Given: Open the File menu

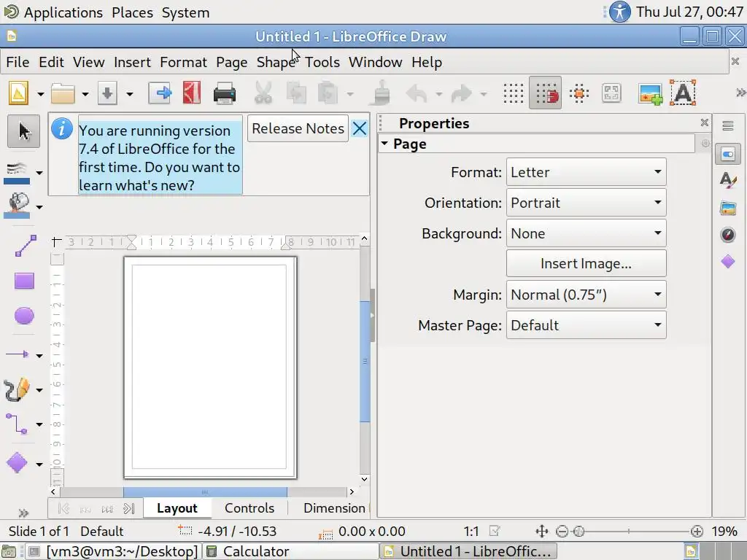Looking at the screenshot, I should click(x=18, y=62).
